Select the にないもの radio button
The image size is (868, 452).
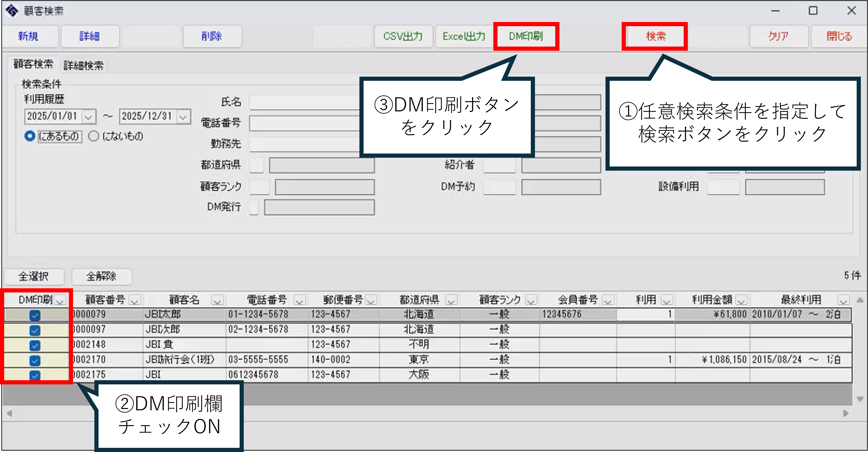94,136
